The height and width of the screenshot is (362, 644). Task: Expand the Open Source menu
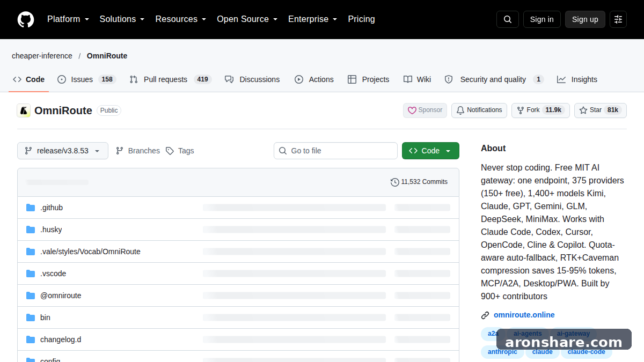[x=247, y=19]
